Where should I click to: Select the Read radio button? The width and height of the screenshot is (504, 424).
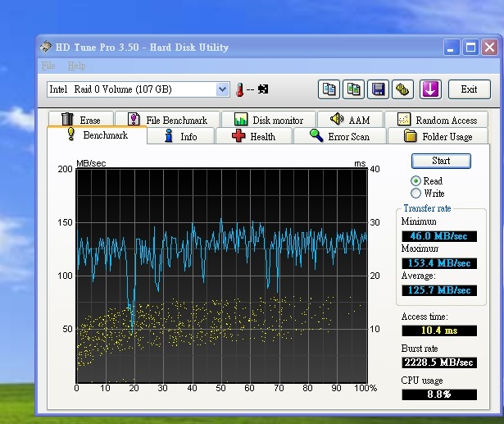point(416,180)
